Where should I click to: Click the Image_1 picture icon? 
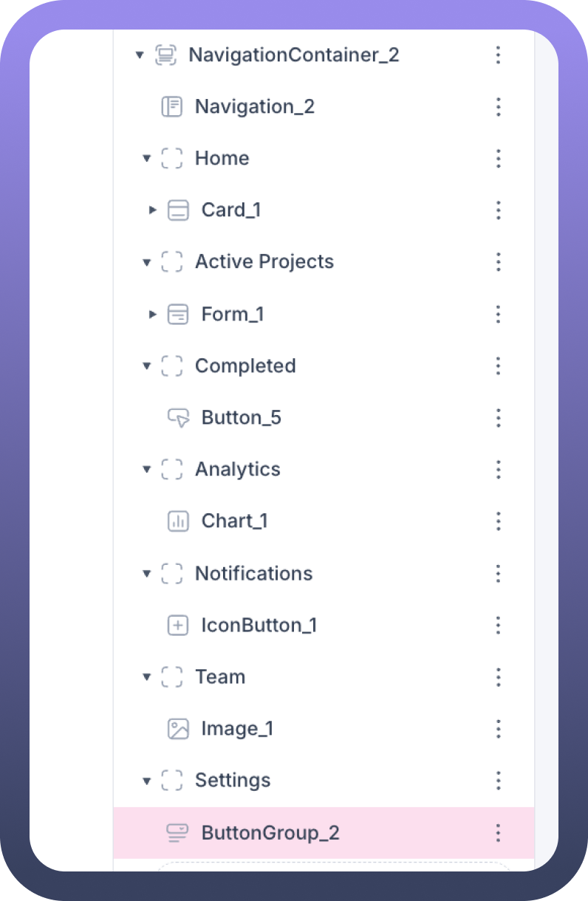click(x=178, y=729)
